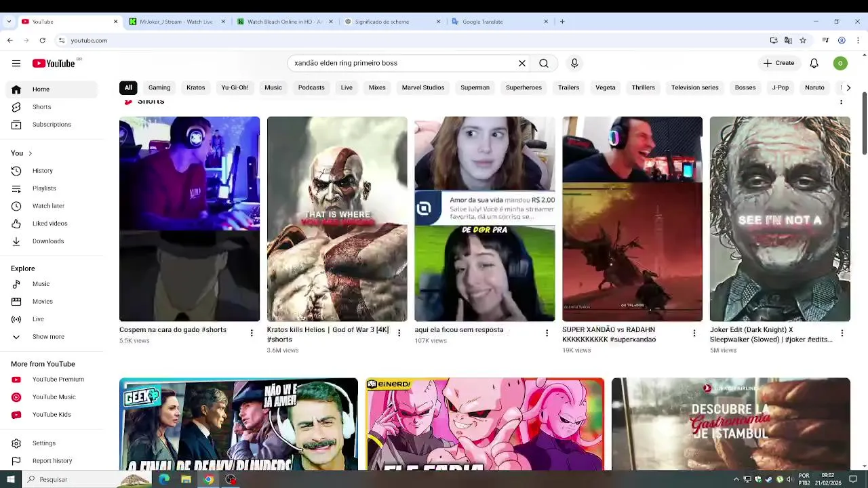
Task: Open Report history in the sidebar
Action: (50, 461)
